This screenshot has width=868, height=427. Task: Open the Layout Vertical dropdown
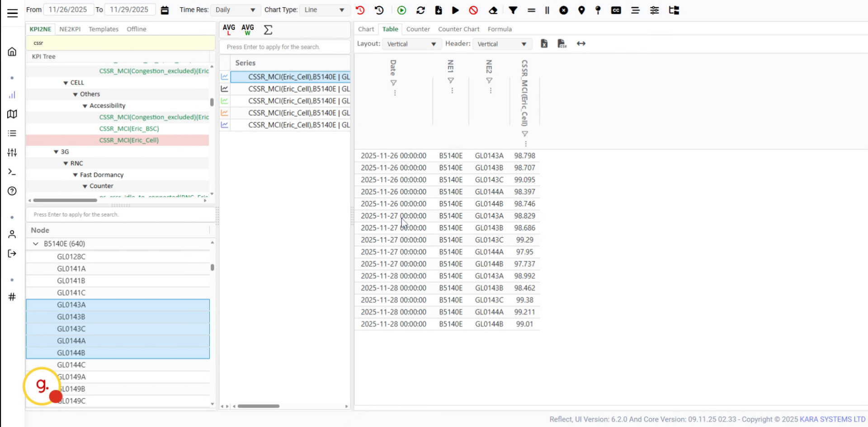(411, 44)
